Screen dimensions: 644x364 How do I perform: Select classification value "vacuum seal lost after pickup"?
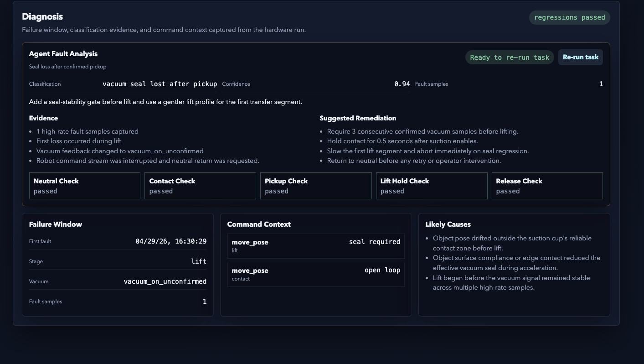pos(160,84)
